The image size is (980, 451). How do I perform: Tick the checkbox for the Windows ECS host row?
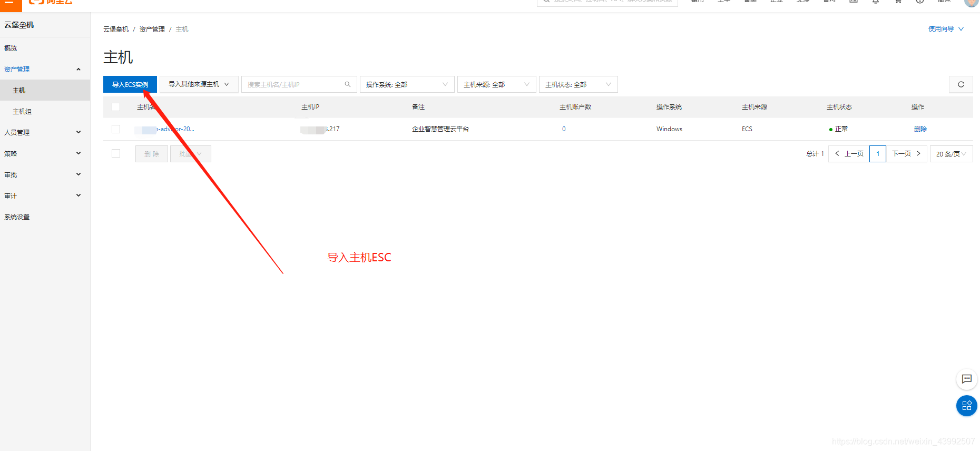(116, 129)
